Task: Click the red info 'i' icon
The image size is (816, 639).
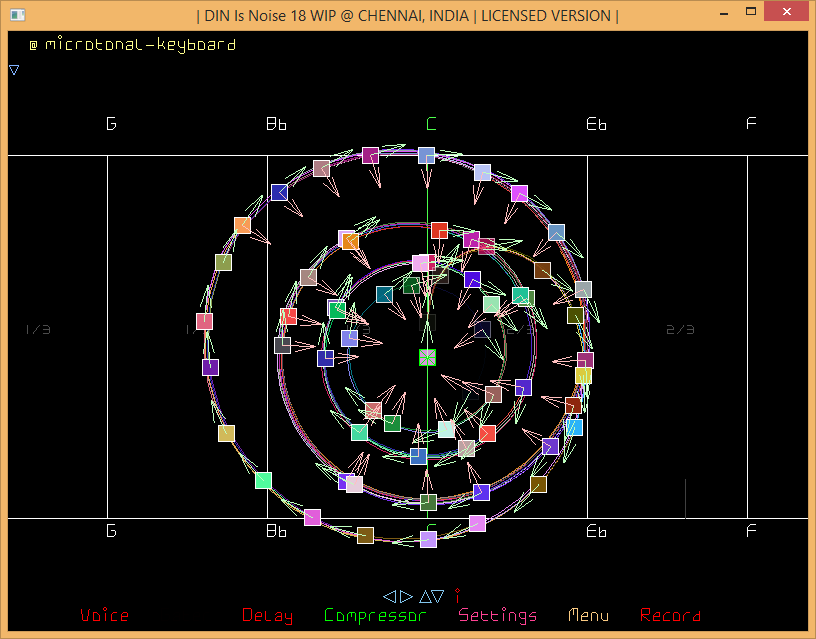Action: 457,596
